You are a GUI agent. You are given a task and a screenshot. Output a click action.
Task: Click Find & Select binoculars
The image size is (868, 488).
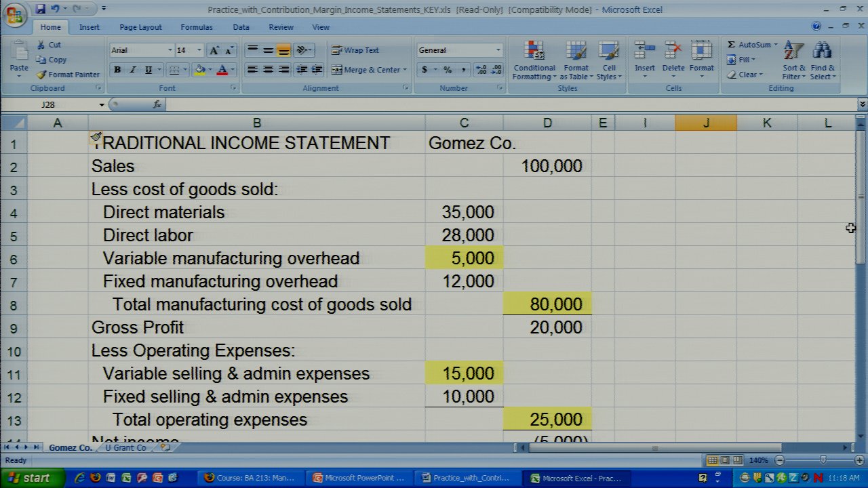(823, 61)
